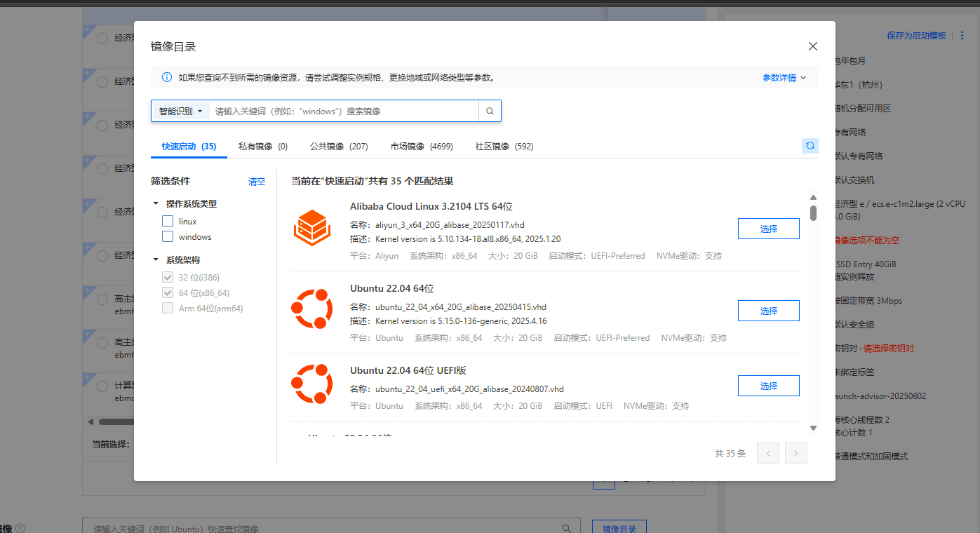Click help question icon beside 镜像 label
Image resolution: width=980 pixels, height=533 pixels.
point(20,528)
